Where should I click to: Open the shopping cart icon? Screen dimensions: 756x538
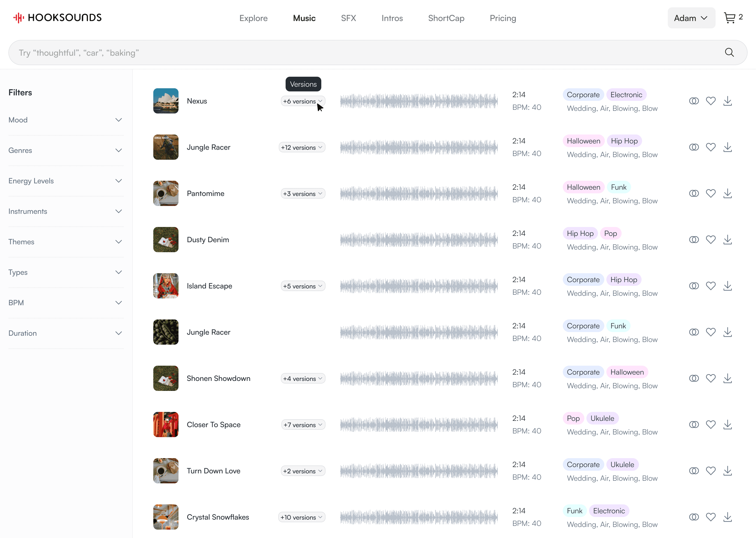tap(729, 18)
